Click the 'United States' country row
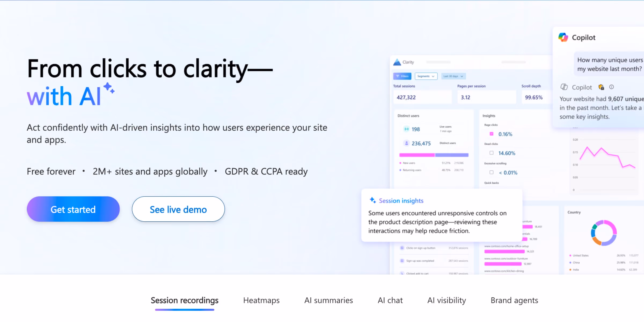Image resolution: width=644 pixels, height=322 pixels. point(604,255)
